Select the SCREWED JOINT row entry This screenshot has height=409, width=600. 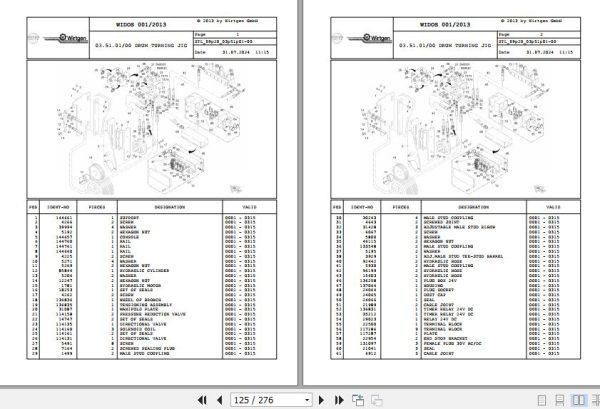pyautogui.click(x=441, y=222)
